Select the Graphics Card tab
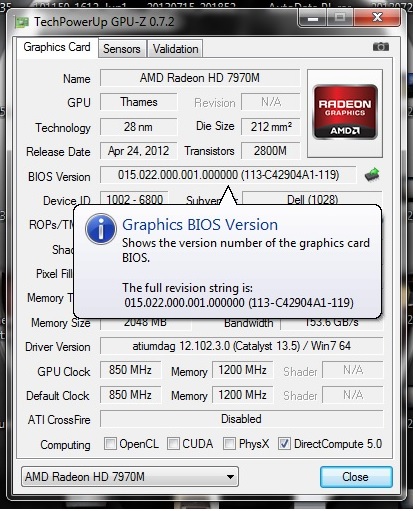 coord(57,47)
